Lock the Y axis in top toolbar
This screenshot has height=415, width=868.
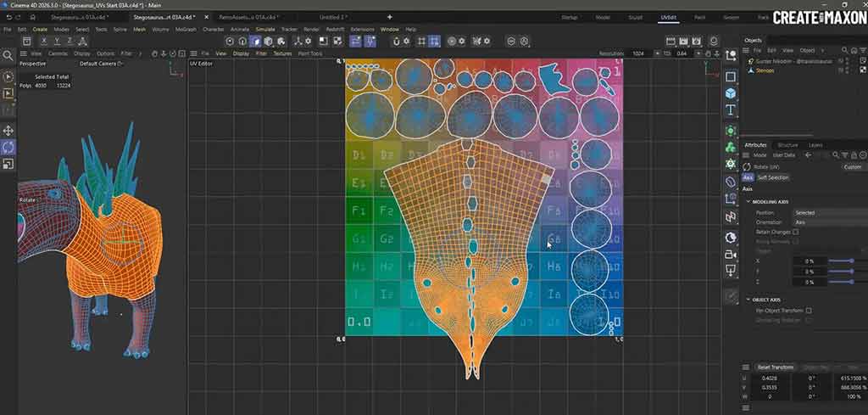[x=57, y=41]
